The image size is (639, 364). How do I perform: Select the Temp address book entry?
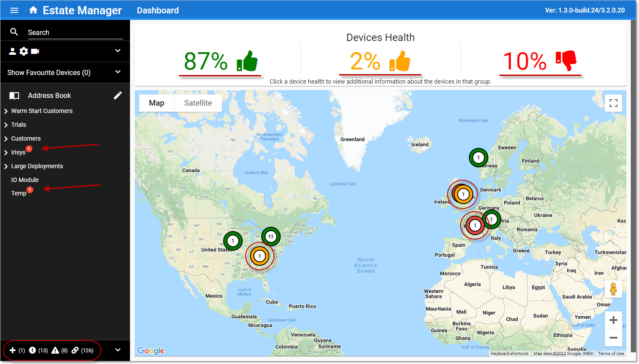(x=19, y=193)
